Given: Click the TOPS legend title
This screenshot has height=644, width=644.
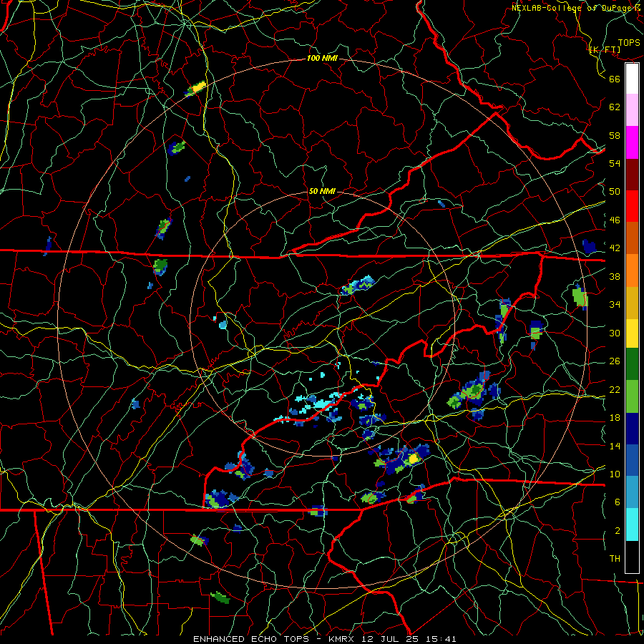Looking at the screenshot, I should (x=629, y=43).
